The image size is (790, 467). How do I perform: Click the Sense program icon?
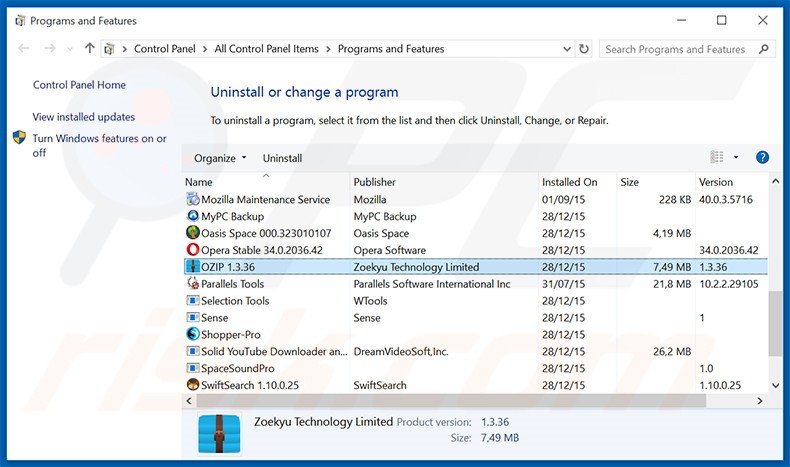pyautogui.click(x=192, y=317)
